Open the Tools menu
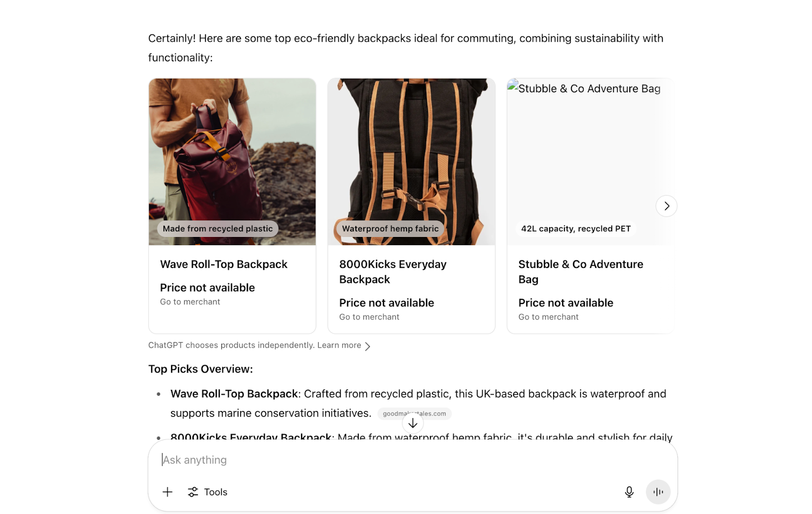The height and width of the screenshot is (514, 812). tap(208, 492)
